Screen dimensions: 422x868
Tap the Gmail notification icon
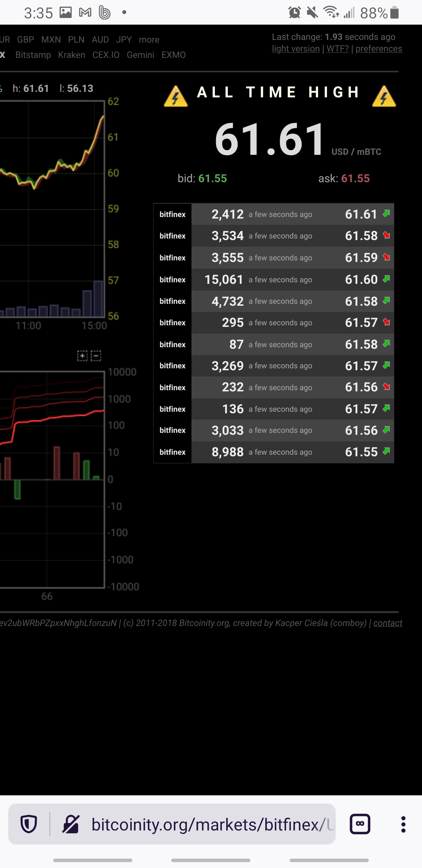(85, 13)
